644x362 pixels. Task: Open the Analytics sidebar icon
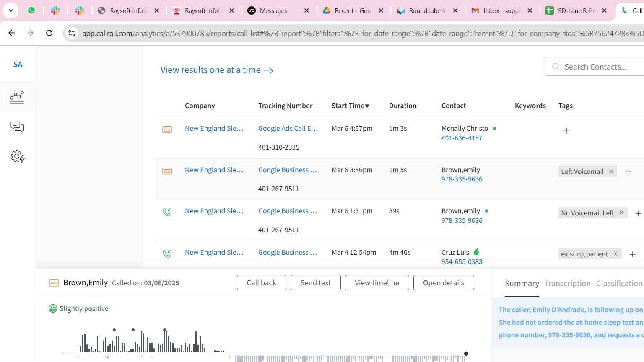17,97
